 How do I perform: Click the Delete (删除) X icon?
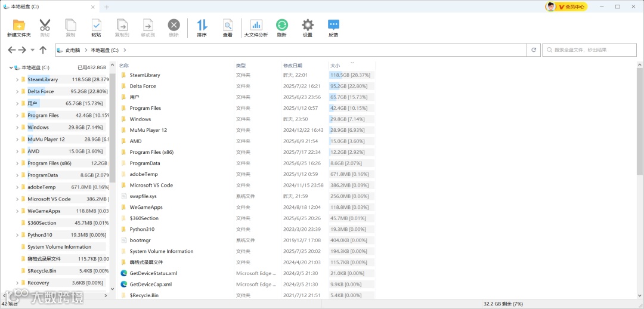174,25
